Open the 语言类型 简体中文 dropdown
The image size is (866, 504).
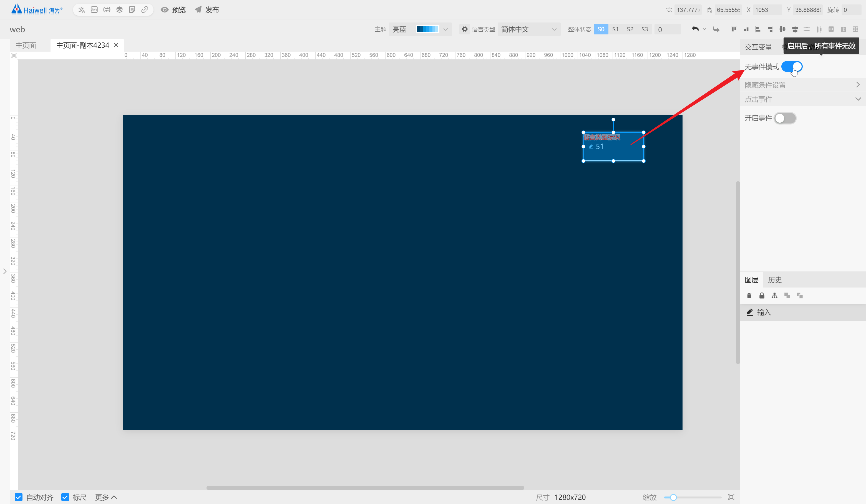529,29
